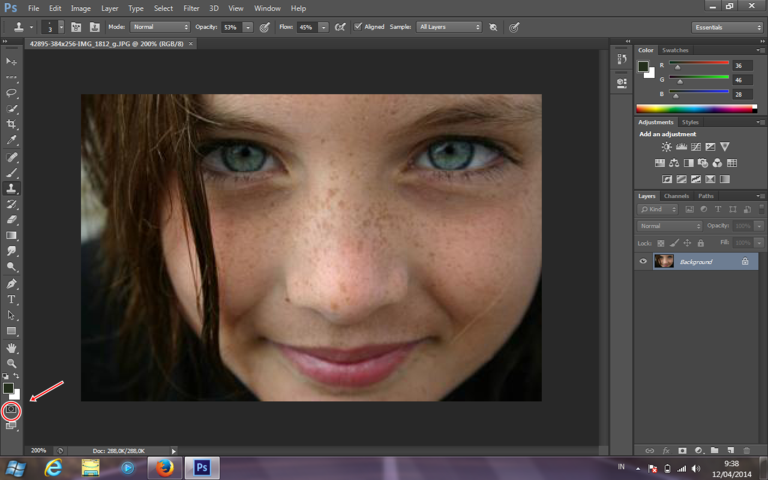Open the Filter menu

pyautogui.click(x=190, y=8)
